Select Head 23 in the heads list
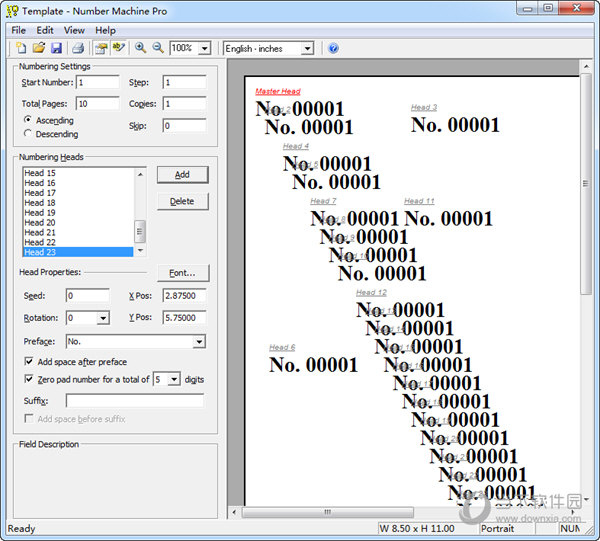This screenshot has width=600, height=541. (78, 252)
